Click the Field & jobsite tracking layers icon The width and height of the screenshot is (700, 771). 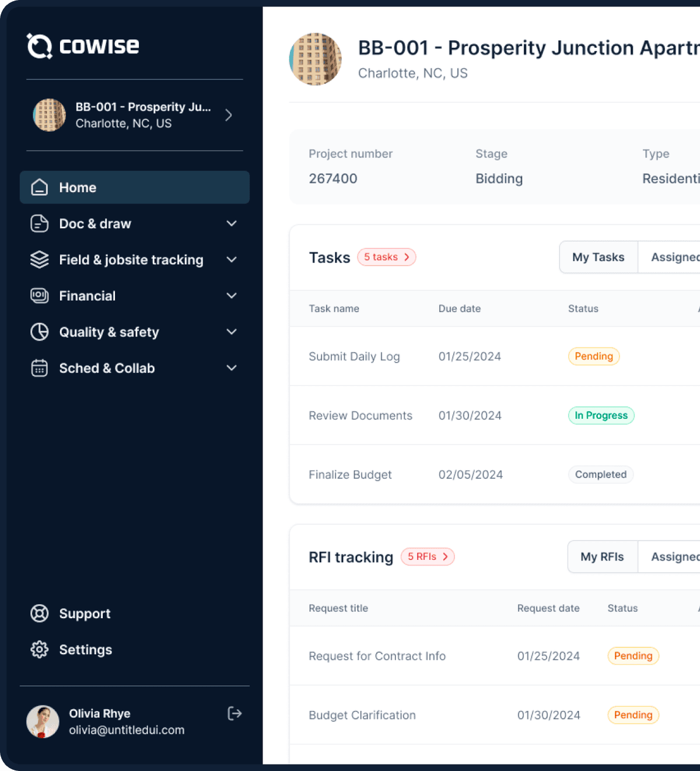point(39,260)
